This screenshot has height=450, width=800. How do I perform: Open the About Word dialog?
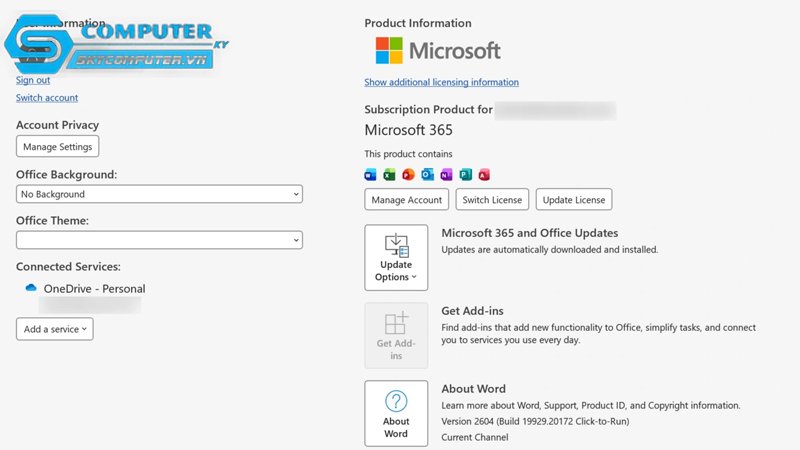(396, 413)
